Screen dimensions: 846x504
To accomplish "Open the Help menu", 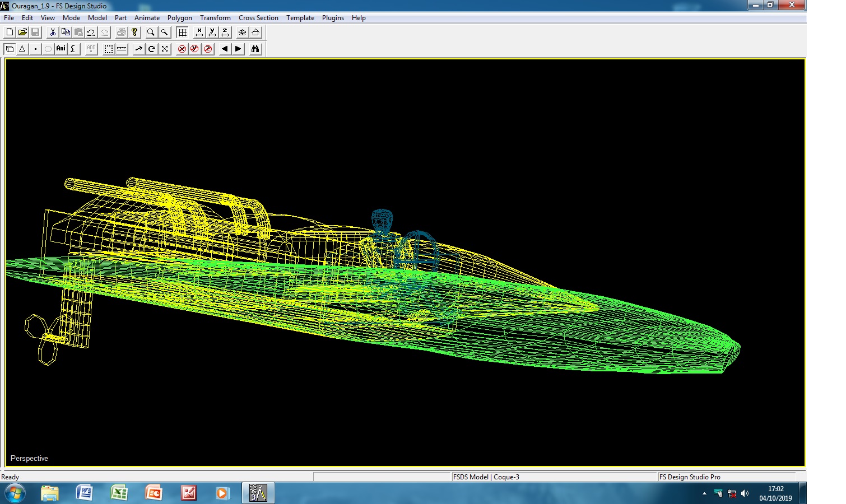I will click(x=359, y=18).
